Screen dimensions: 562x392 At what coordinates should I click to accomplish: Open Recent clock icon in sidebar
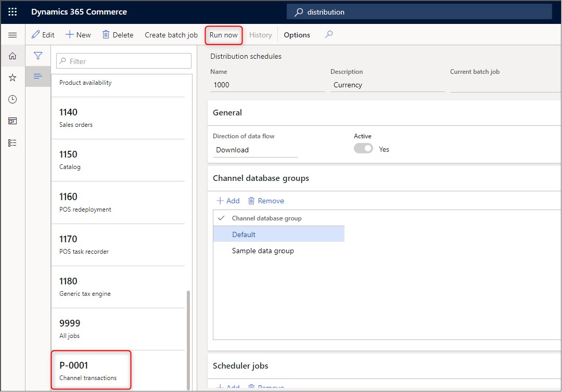12,99
